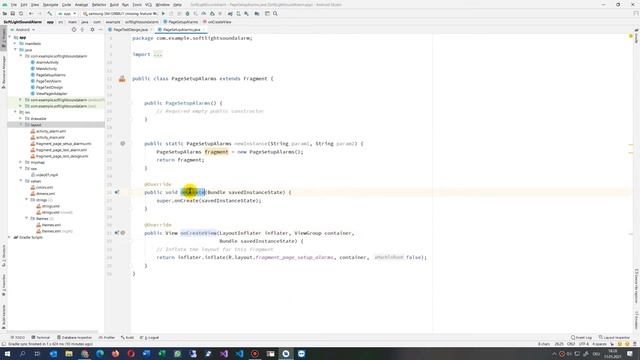Screen dimensions: 640x360
Task: Open Firefox from the taskbar
Action: 116,354
